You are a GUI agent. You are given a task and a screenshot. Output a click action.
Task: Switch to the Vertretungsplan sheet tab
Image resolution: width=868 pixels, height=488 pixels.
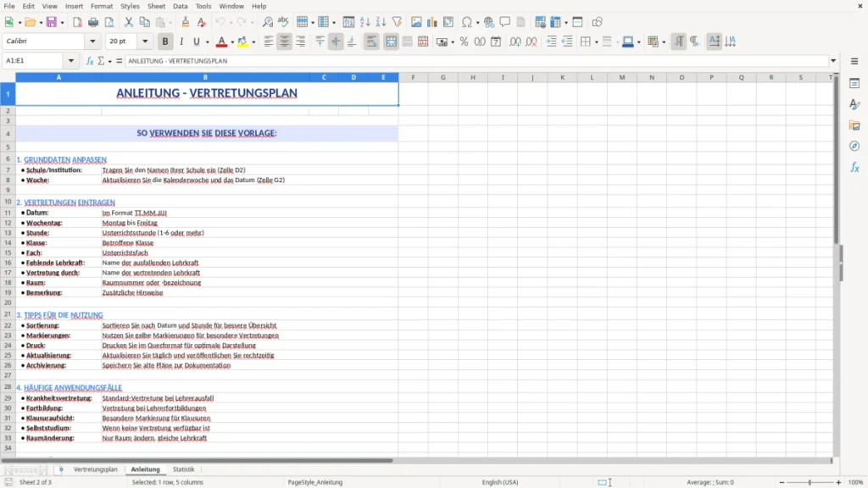click(95, 469)
